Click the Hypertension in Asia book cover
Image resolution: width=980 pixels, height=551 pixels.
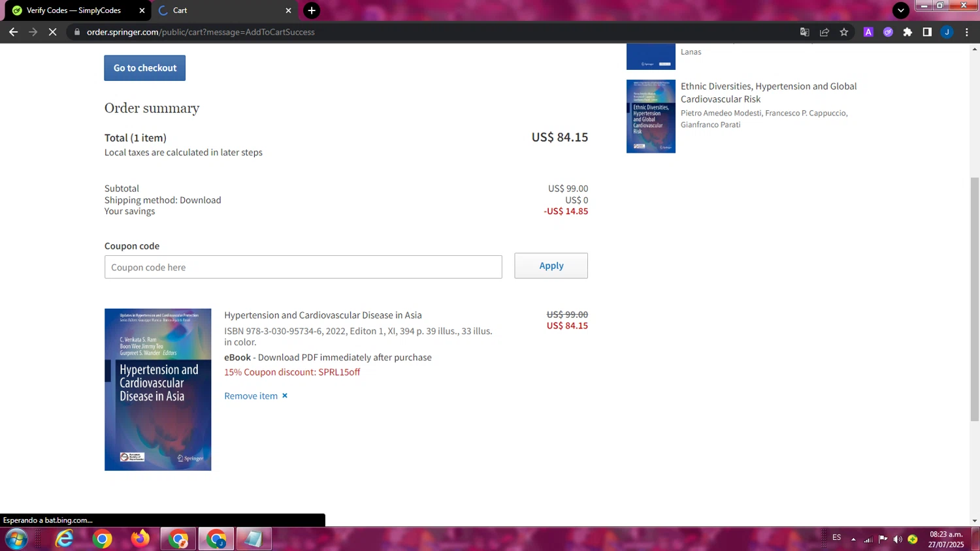click(x=158, y=390)
